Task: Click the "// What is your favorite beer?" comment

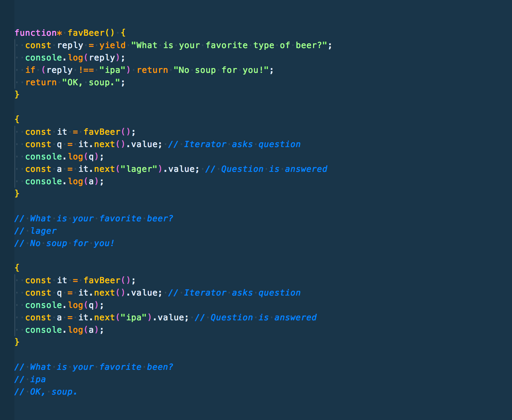Action: (94, 219)
